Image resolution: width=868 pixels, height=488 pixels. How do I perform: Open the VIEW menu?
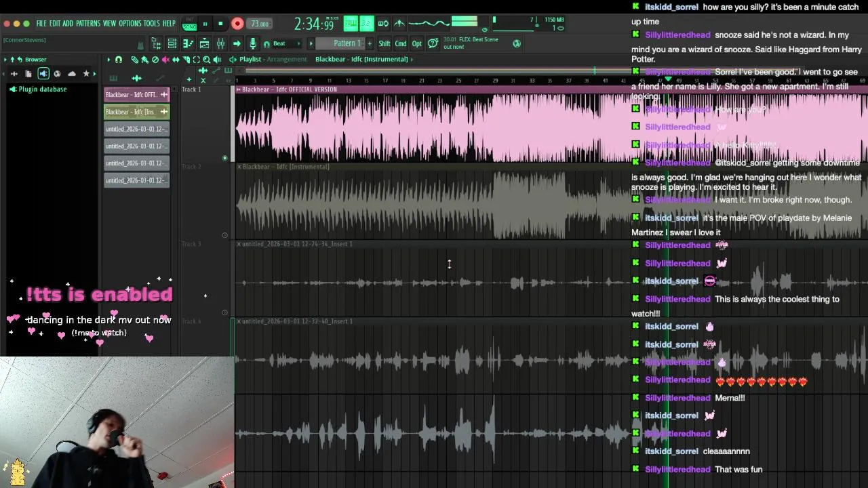(109, 24)
